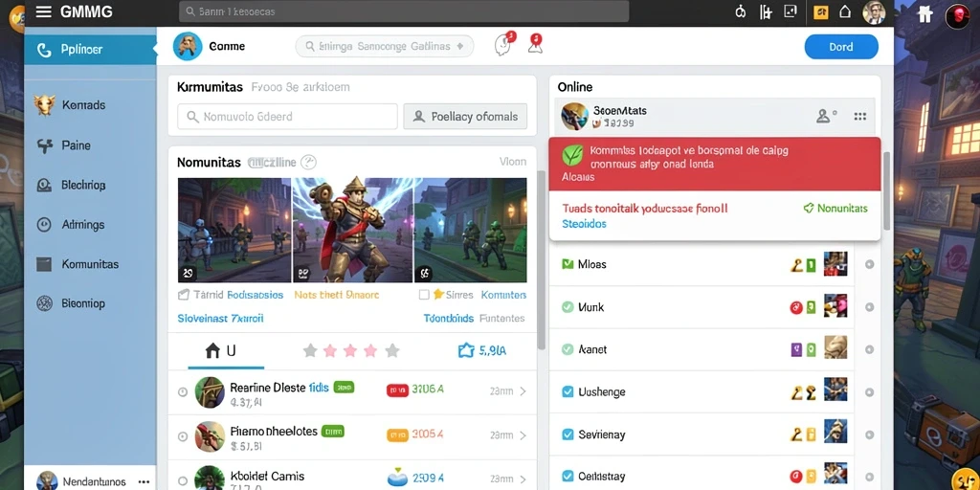Click the third star in rating
Image resolution: width=980 pixels, height=490 pixels.
coord(350,350)
